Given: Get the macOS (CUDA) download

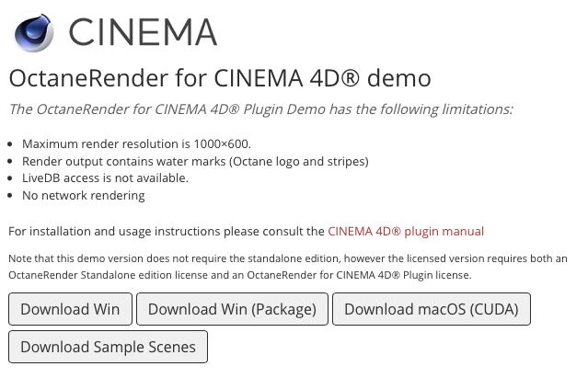Looking at the screenshot, I should point(431,309).
